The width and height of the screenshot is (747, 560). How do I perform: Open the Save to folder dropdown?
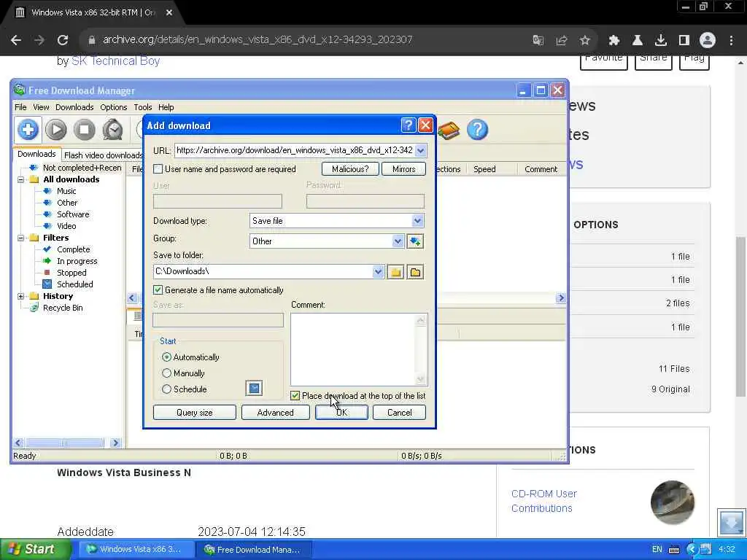pos(378,272)
